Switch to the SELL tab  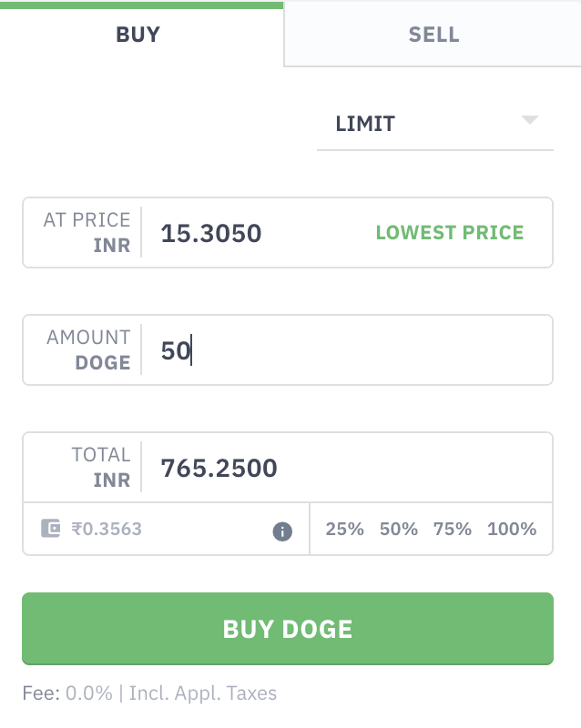click(433, 35)
